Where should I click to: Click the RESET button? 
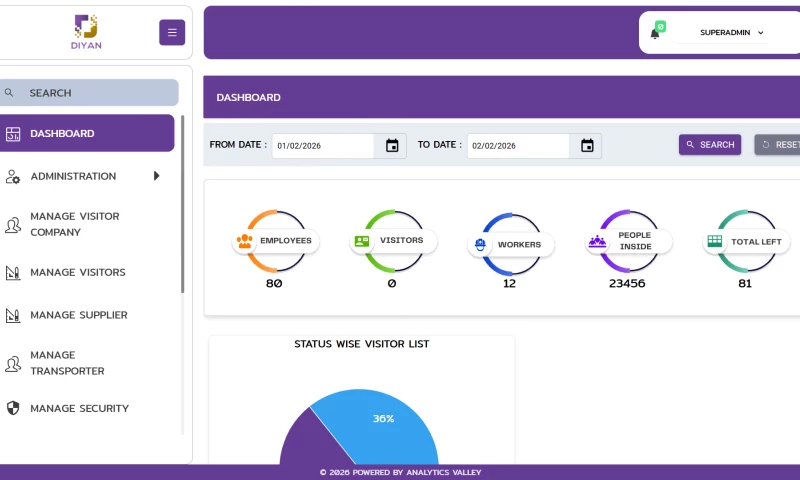pos(777,145)
